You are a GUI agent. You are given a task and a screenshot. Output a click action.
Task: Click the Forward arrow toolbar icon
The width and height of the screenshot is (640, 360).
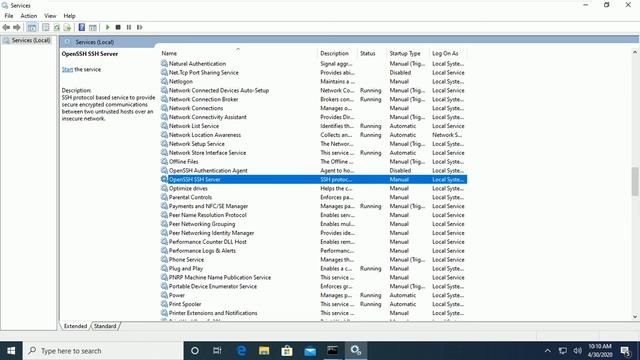tap(17, 27)
